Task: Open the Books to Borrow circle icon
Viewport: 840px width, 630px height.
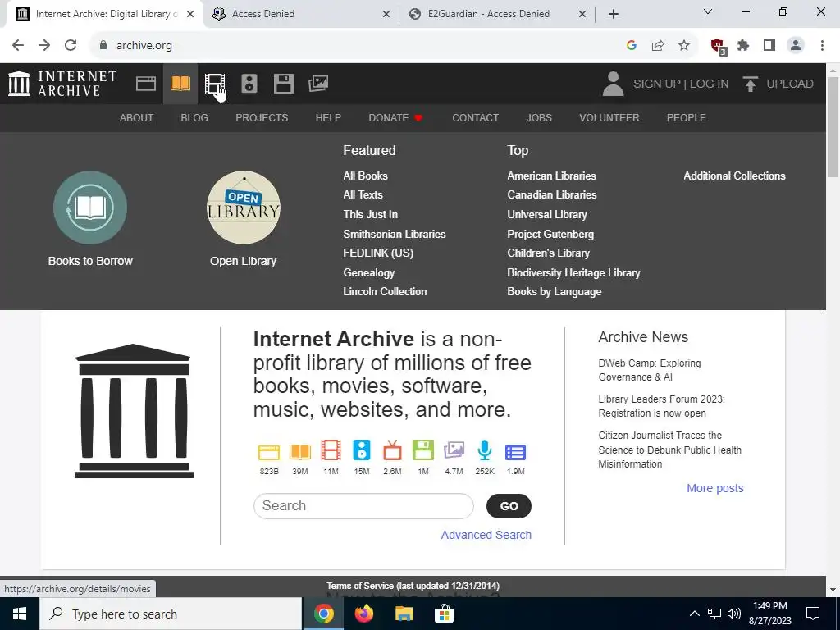Action: [90, 208]
